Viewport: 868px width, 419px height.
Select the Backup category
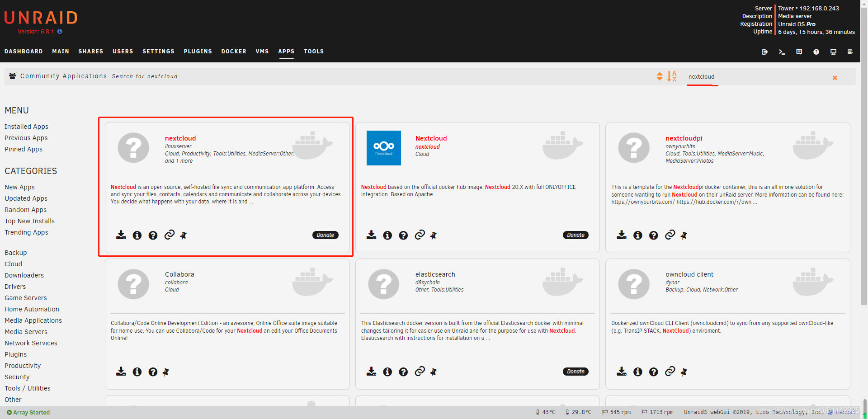click(15, 253)
